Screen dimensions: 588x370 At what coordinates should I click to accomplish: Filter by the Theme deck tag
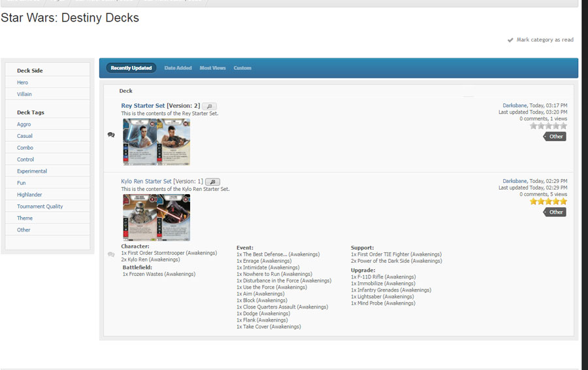click(25, 218)
